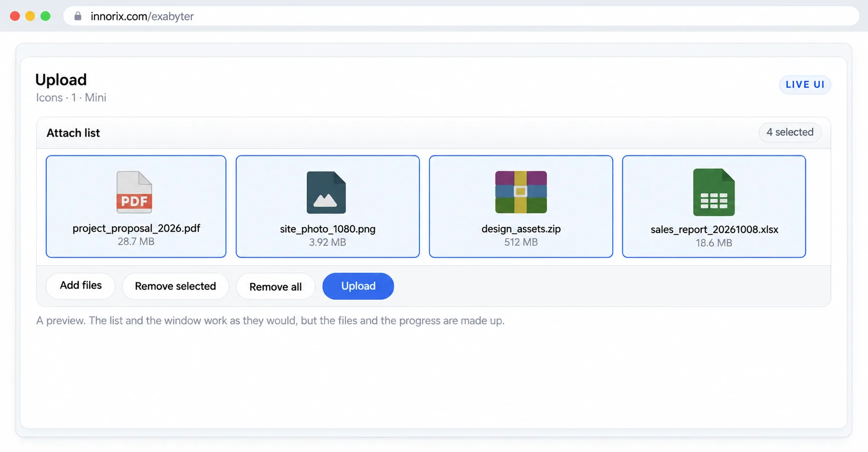Minimize the window with yellow button
868x452 pixels.
pos(30,16)
